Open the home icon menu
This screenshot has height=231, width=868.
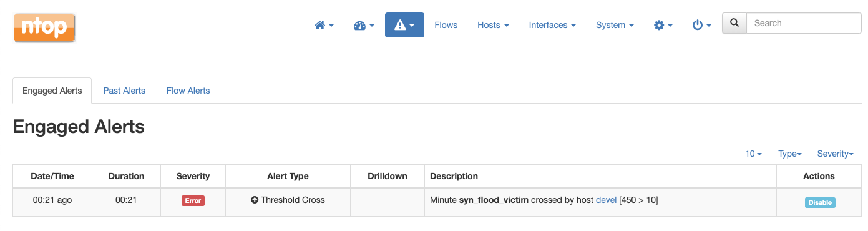[324, 25]
